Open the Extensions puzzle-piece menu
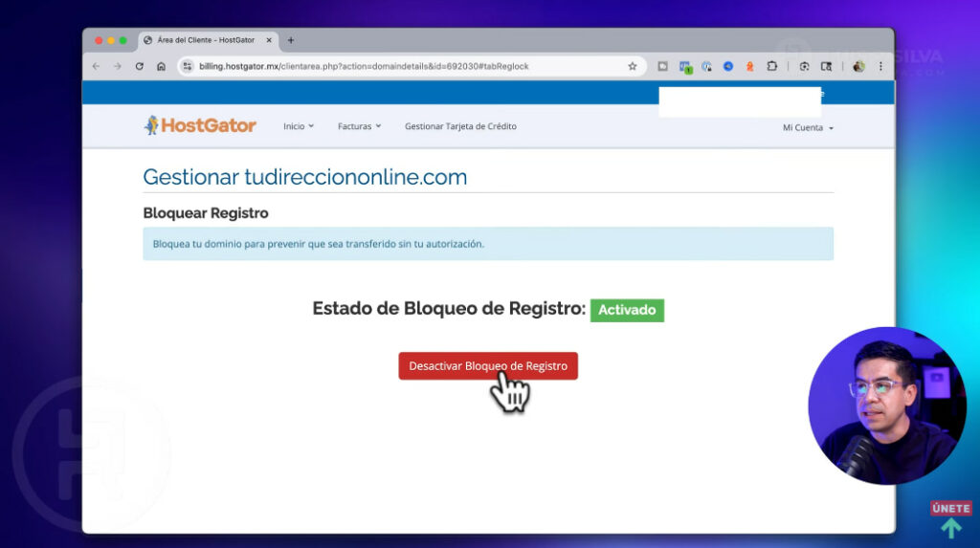 [772, 66]
